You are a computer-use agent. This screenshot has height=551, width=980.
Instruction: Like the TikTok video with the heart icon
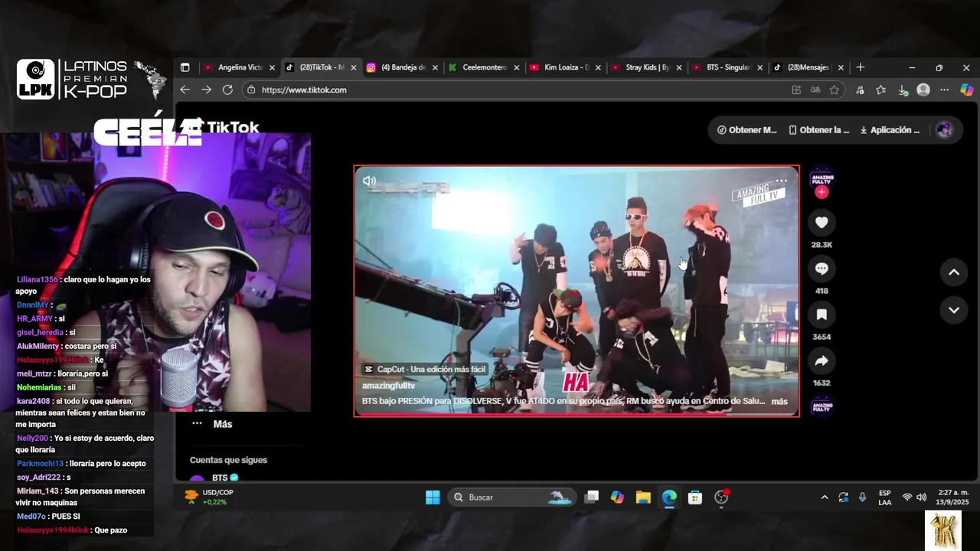(x=822, y=223)
